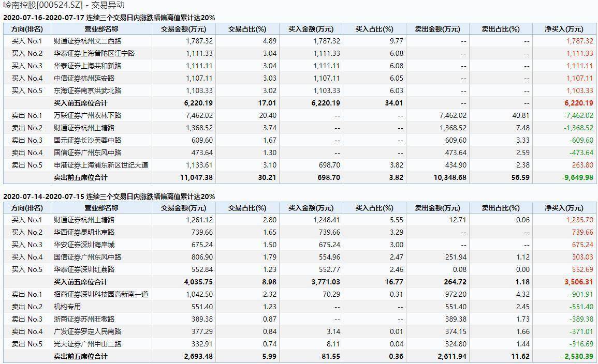Screen dimensions: 598x364
Task: Click buy amount 70.29
Action: 331,294
